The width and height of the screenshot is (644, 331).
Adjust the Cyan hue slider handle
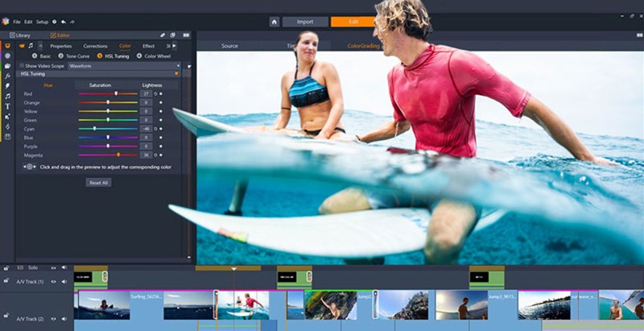point(94,128)
